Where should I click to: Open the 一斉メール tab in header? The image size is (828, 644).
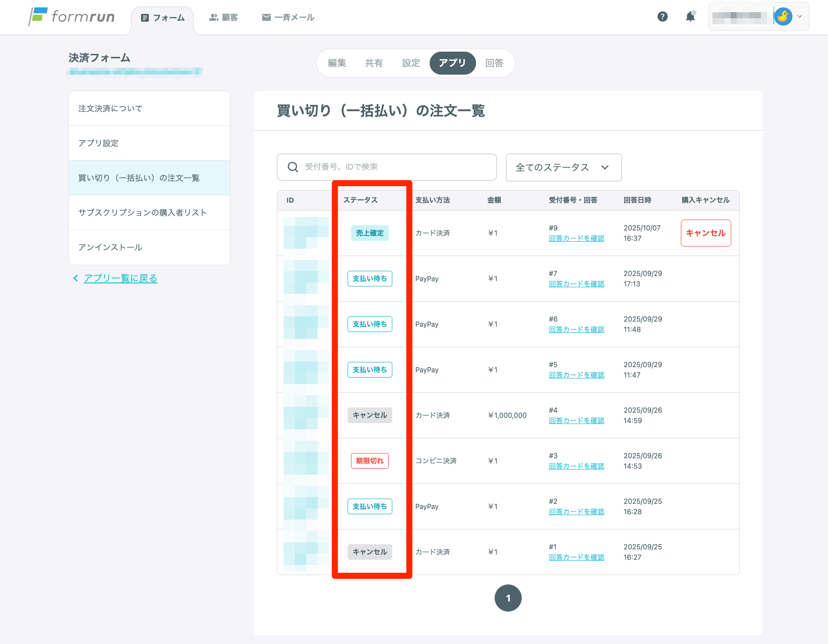288,17
